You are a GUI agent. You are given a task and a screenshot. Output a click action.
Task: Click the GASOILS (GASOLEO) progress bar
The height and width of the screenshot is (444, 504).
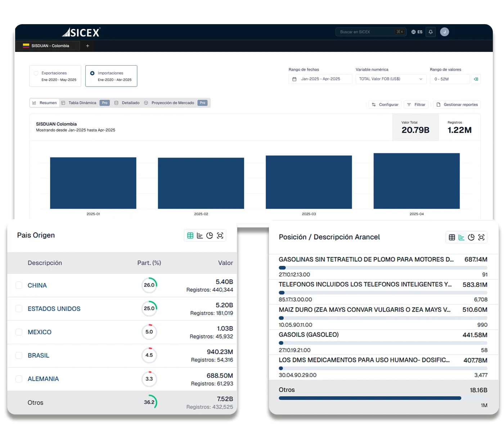point(383,343)
